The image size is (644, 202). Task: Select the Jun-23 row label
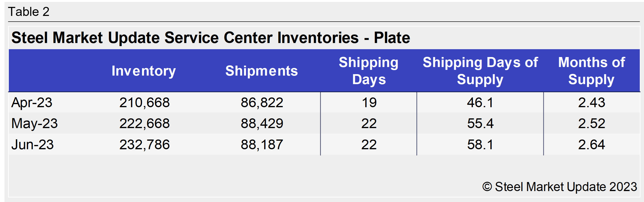(x=33, y=144)
